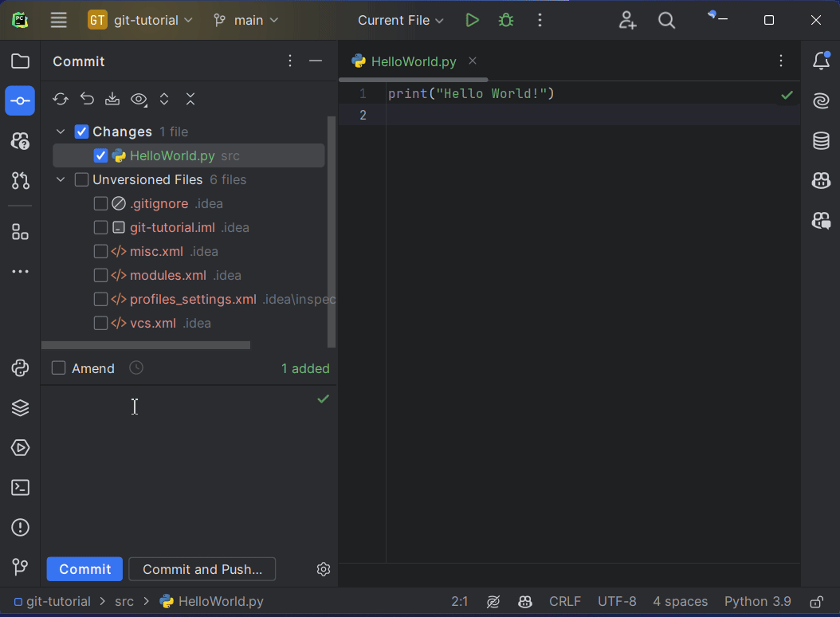The width and height of the screenshot is (840, 617).
Task: Open the Current File run configuration dropdown
Action: tap(400, 21)
